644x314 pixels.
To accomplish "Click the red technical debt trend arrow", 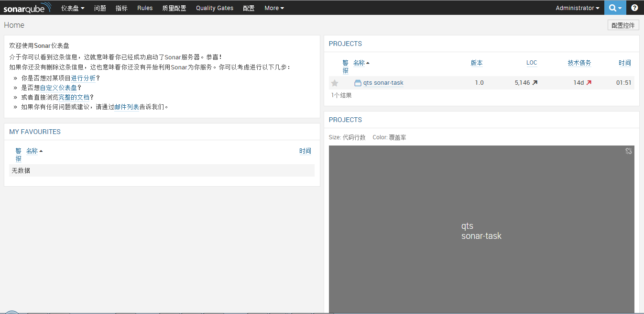I will [589, 83].
